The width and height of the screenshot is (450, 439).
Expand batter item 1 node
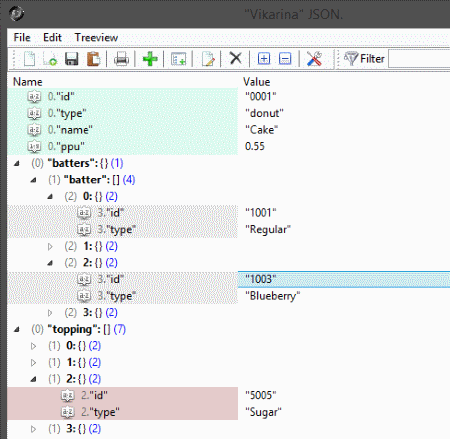[50, 247]
